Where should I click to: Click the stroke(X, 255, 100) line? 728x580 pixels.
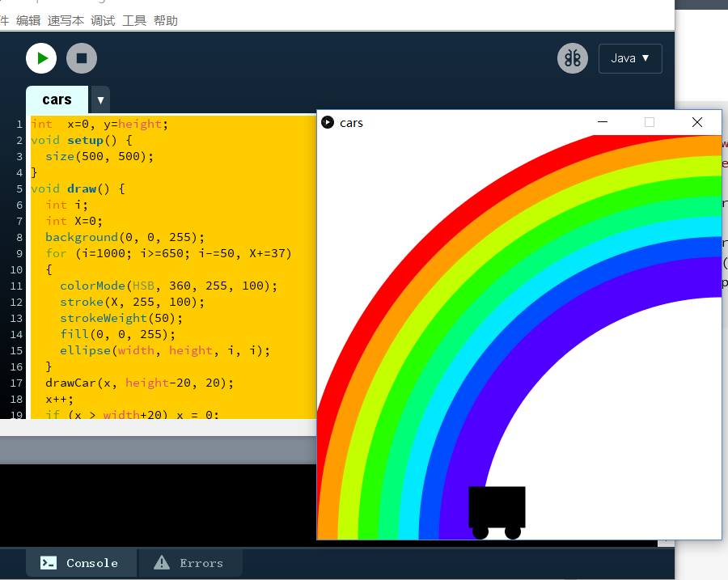[x=133, y=302]
